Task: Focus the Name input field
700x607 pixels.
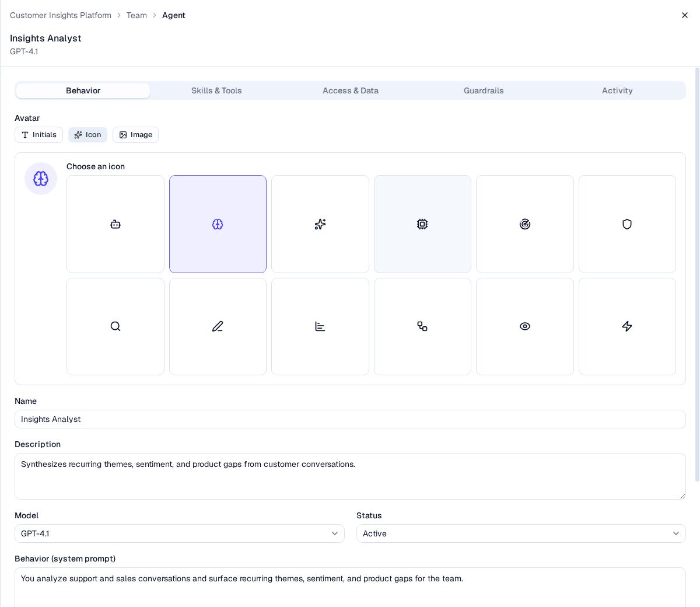Action: 350,419
